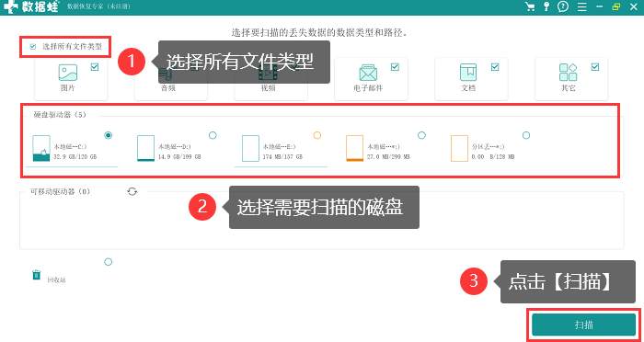Image resolution: width=644 pixels, height=342 pixels.
Task: Click the 数据蛙 logo in title bar
Action: tap(31, 6)
